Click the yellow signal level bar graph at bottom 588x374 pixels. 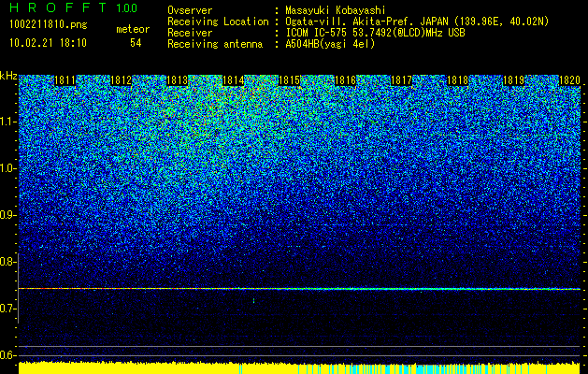point(299,367)
